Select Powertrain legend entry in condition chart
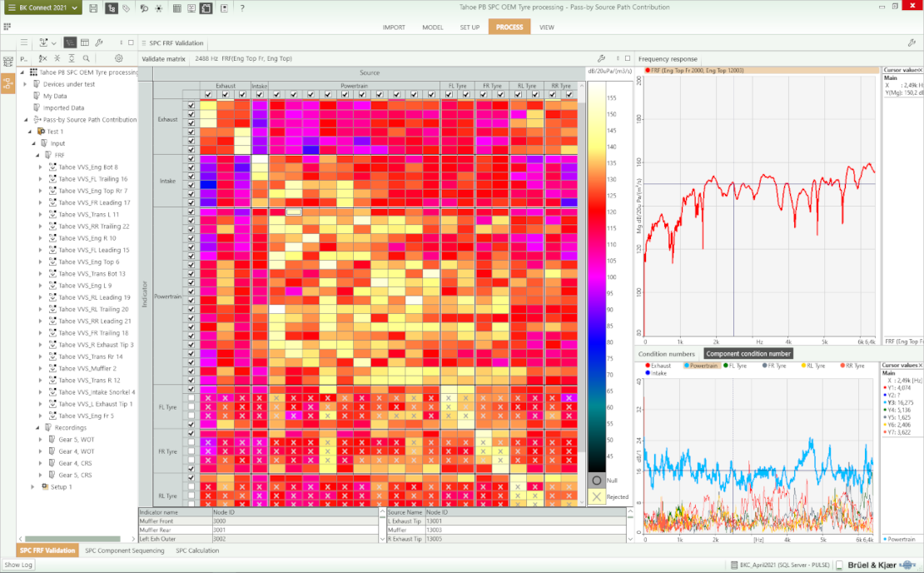 702,366
